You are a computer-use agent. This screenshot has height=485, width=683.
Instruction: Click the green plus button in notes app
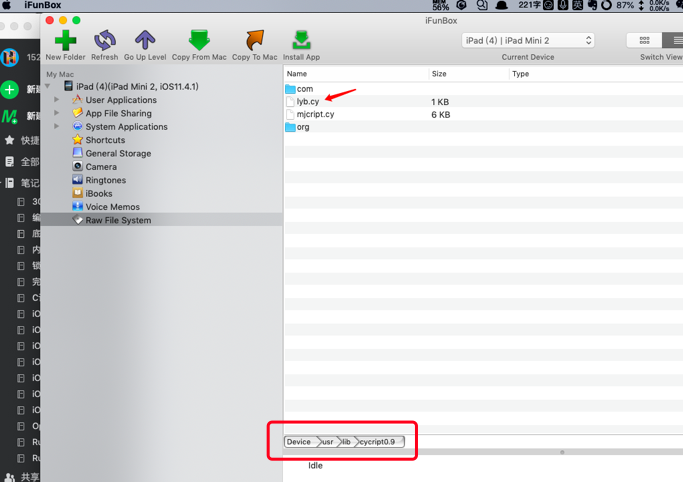pyautogui.click(x=10, y=90)
